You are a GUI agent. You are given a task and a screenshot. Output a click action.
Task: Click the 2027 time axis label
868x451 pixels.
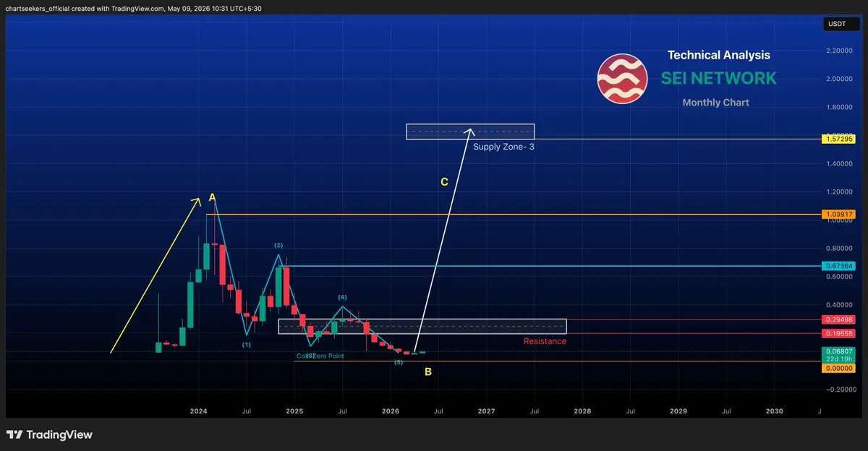click(x=486, y=411)
